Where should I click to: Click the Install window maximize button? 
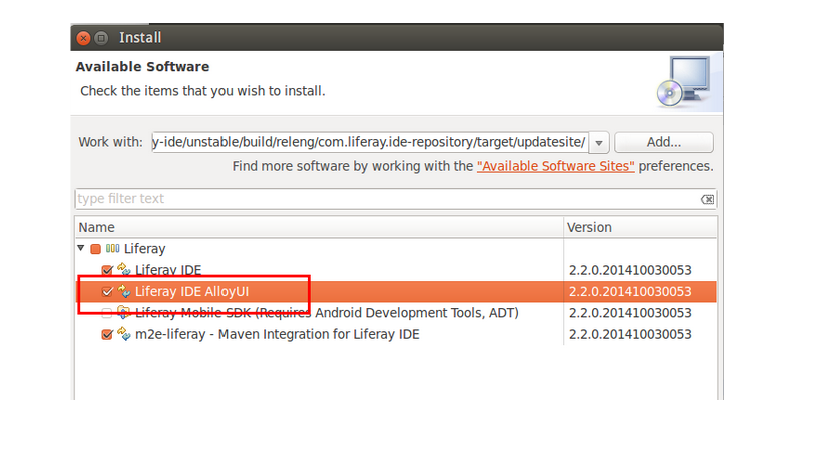pos(101,38)
